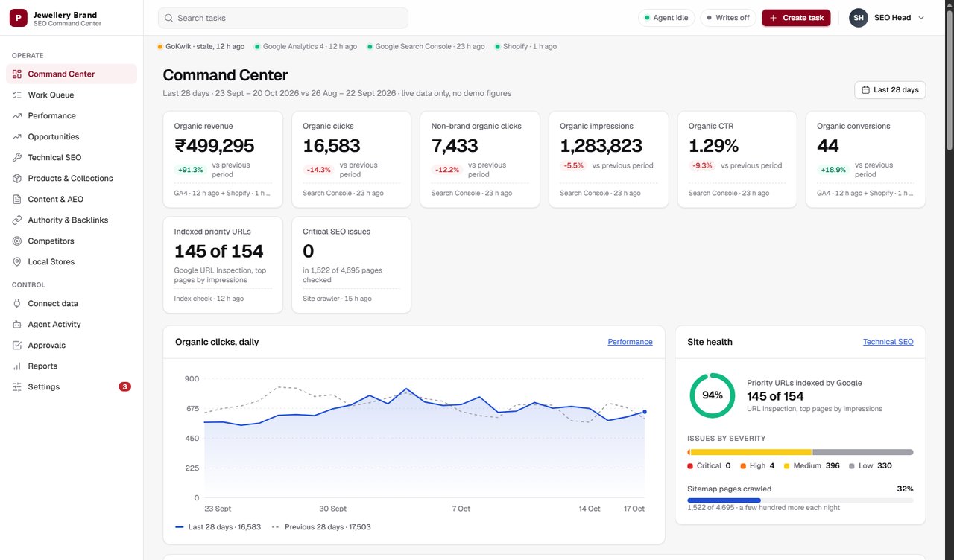Open the Work Queue menu item
This screenshot has width=954, height=560.
[x=72, y=95]
